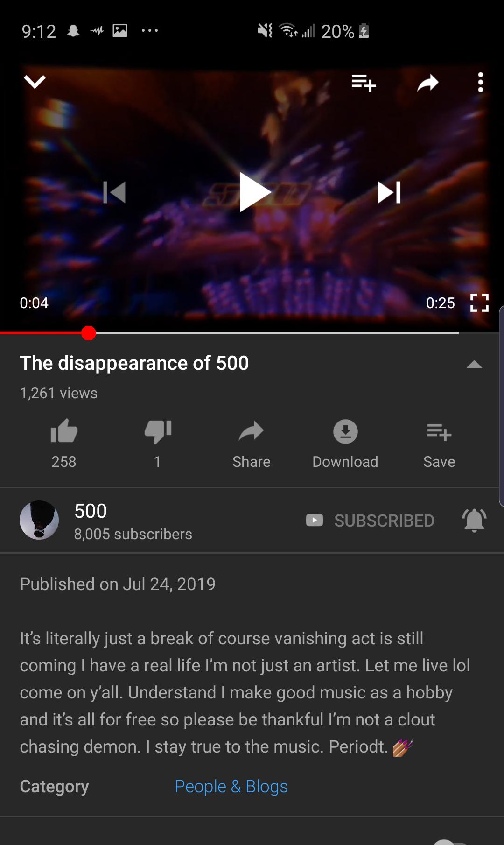Play the paused video
Image resolution: width=504 pixels, height=845 pixels.
[255, 192]
